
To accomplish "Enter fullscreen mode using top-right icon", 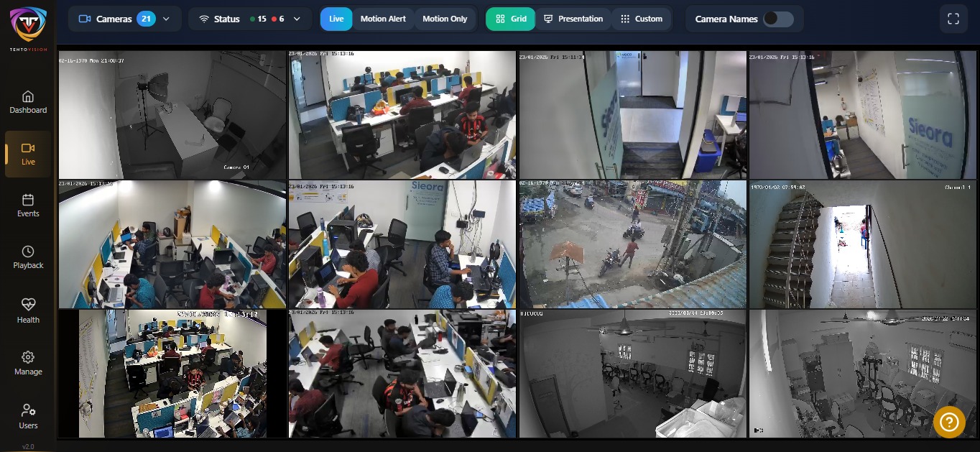I will 953,19.
